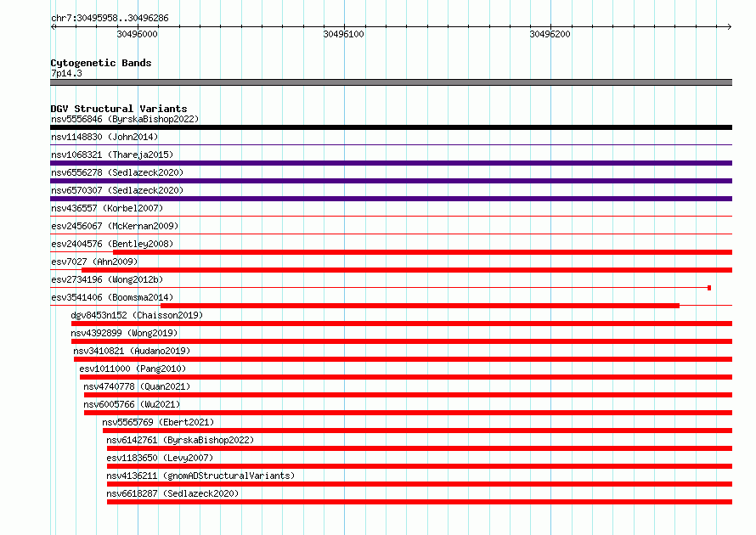Open nsv4392899 (Wong2019) variant label
This screenshot has width=756, height=535.
[x=124, y=333]
